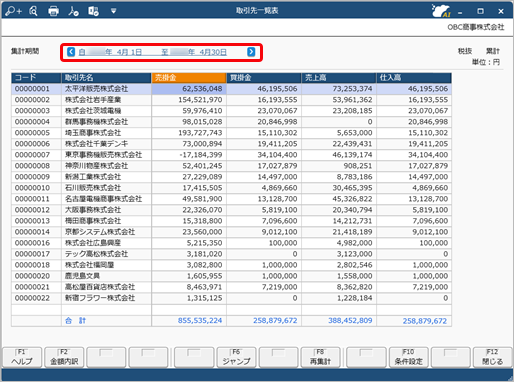The width and height of the screenshot is (514, 382).
Task: Click the 売掛金 column header
Action: 189,78
